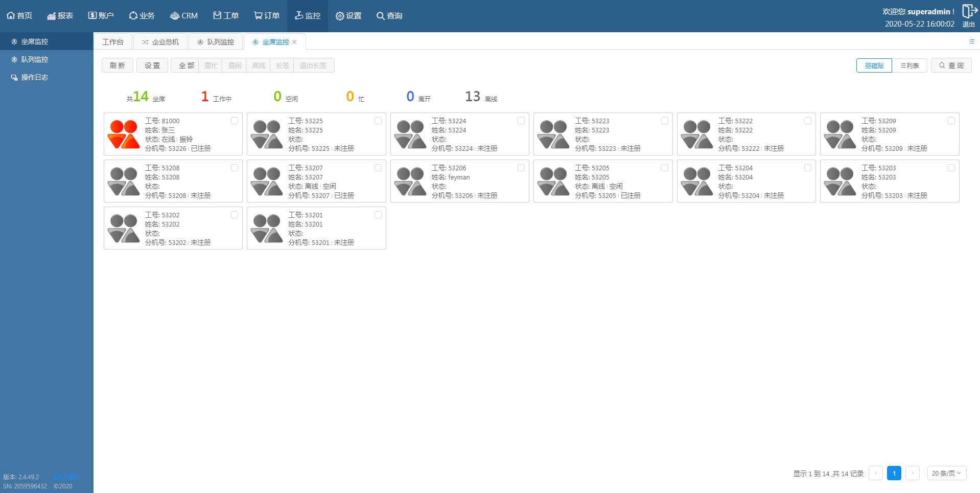Open the 20 条/页 page size dropdown

(x=946, y=473)
